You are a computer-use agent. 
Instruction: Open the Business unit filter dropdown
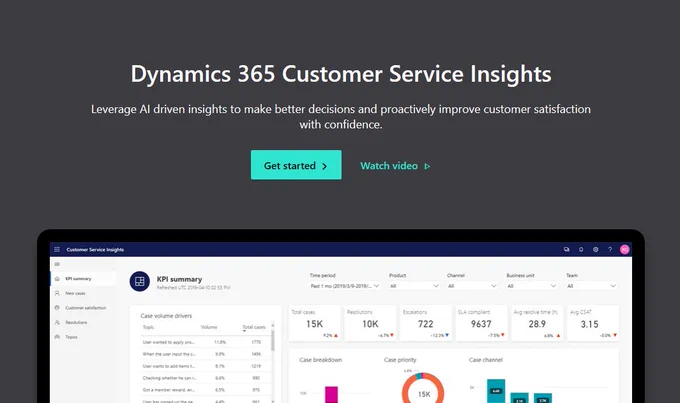(x=531, y=286)
